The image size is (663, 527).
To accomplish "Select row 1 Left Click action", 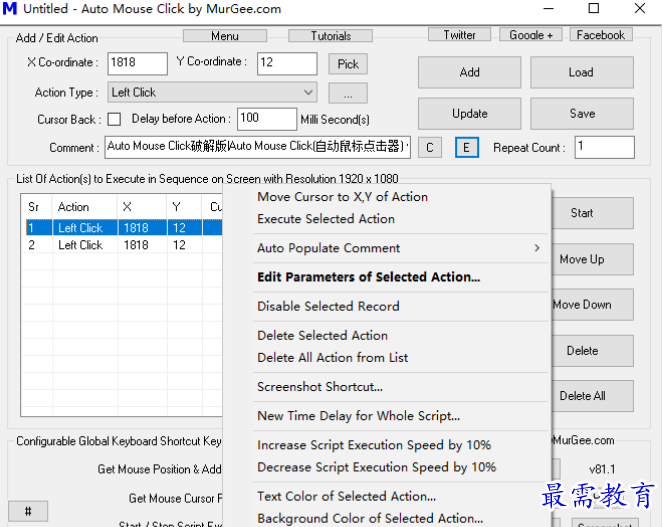I will click(124, 228).
